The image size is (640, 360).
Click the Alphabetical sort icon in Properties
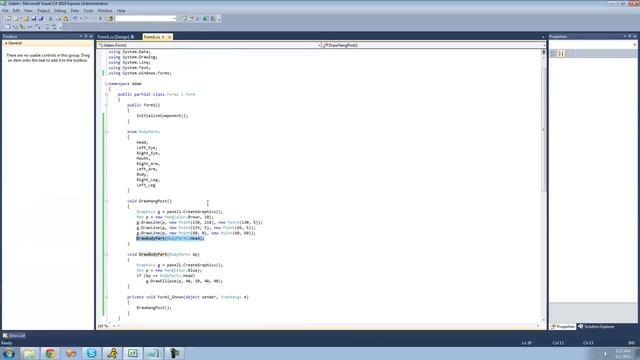(x=561, y=53)
